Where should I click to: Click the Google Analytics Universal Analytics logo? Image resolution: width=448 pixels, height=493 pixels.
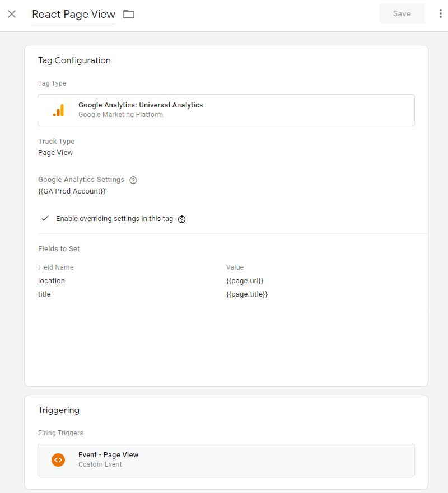58,110
